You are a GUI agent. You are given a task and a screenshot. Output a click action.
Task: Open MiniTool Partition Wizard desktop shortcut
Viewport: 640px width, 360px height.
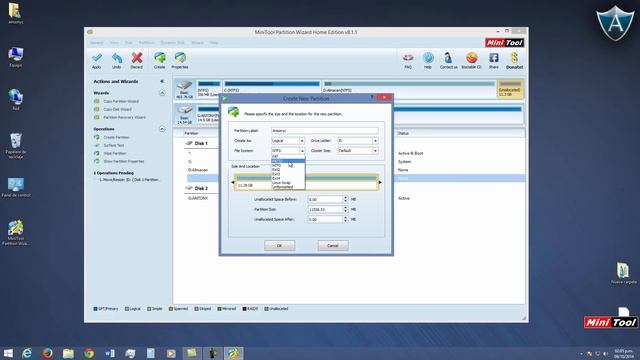coord(16,233)
